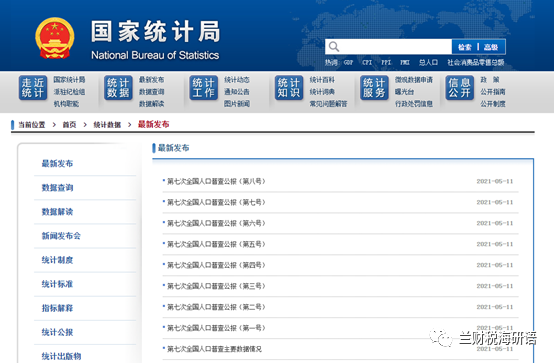Open 行政处罚信息 link
This screenshot has height=363, width=554.
(x=414, y=104)
